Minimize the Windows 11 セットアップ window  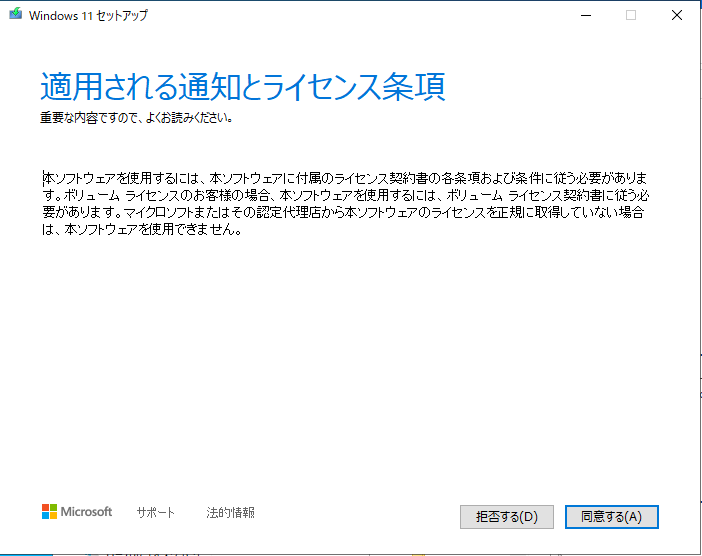(x=586, y=15)
